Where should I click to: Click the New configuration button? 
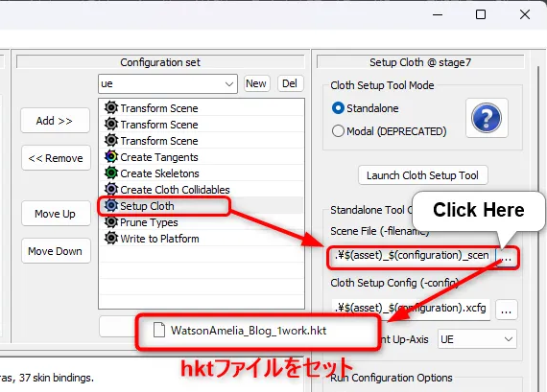(x=256, y=83)
